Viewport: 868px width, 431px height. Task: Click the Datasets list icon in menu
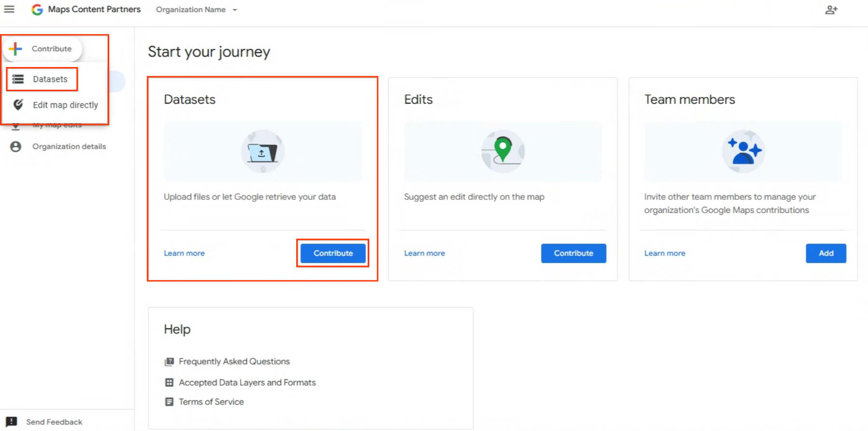click(18, 79)
